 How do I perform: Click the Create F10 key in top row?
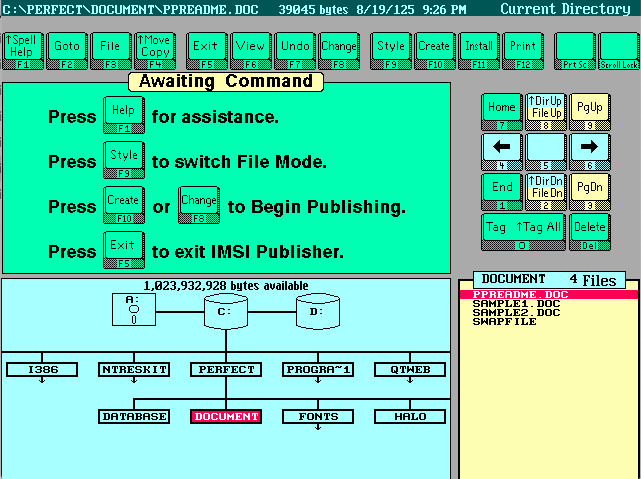(435, 51)
